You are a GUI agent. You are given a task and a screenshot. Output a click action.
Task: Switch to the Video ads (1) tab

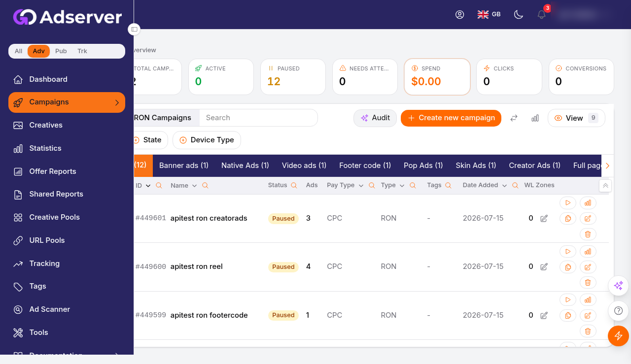click(304, 165)
